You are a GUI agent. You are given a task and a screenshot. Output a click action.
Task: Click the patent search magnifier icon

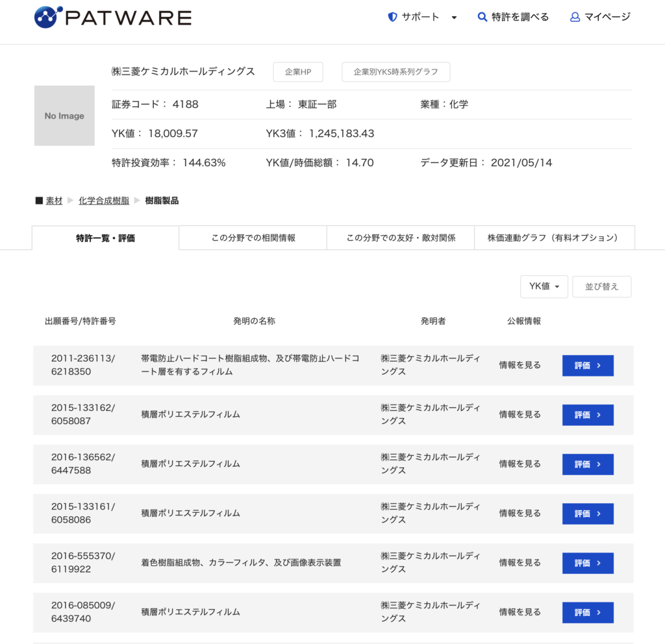point(483,17)
